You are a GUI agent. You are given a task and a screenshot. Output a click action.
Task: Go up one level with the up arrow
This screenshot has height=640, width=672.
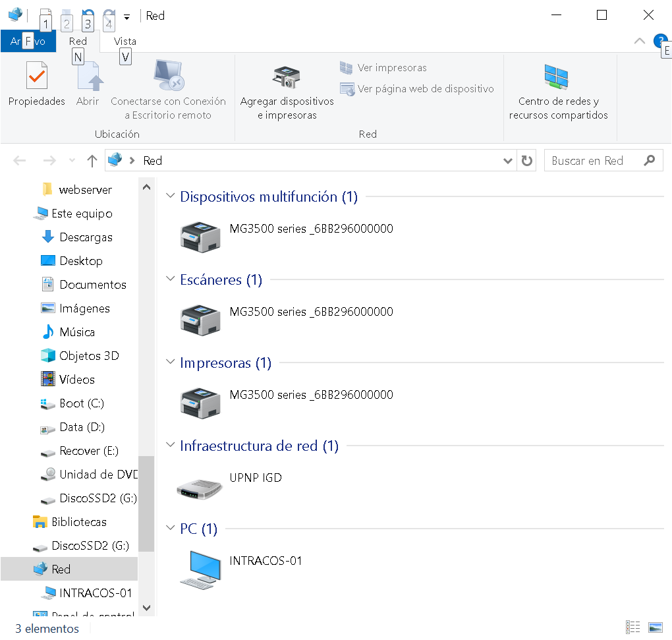pos(92,161)
